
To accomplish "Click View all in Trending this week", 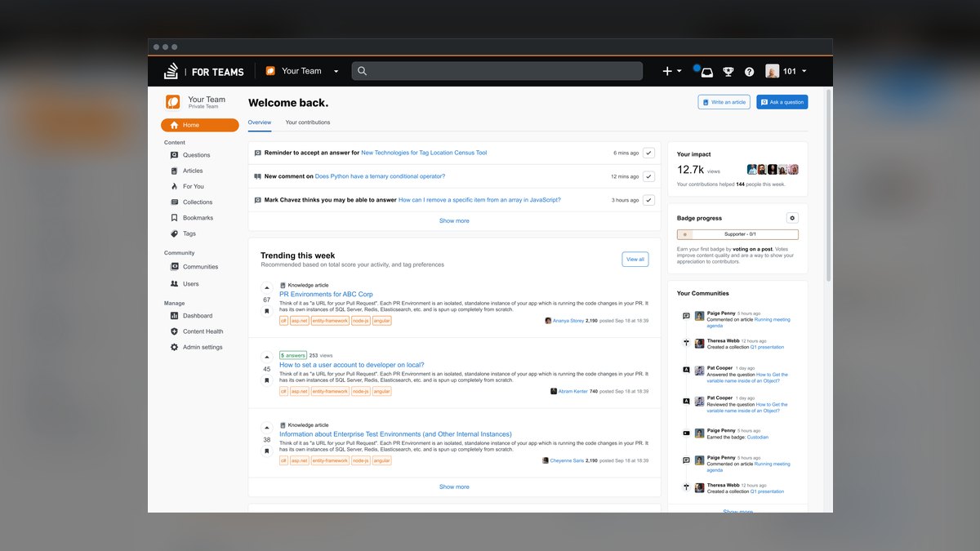I will coord(635,260).
